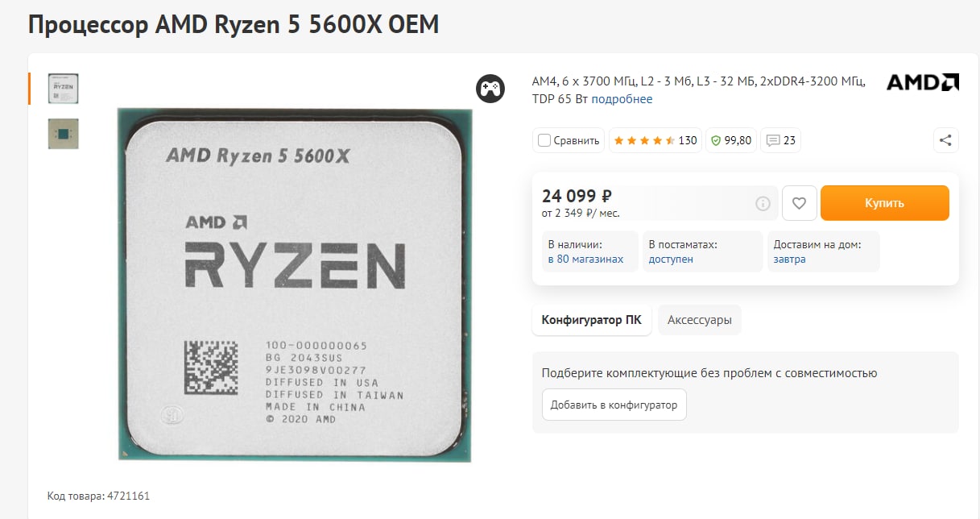
Task: Expand specs via подробнее link
Action: click(622, 99)
